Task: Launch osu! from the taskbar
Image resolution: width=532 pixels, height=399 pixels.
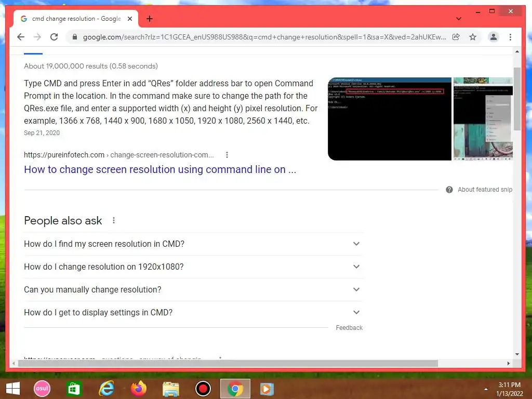Action: (42, 389)
